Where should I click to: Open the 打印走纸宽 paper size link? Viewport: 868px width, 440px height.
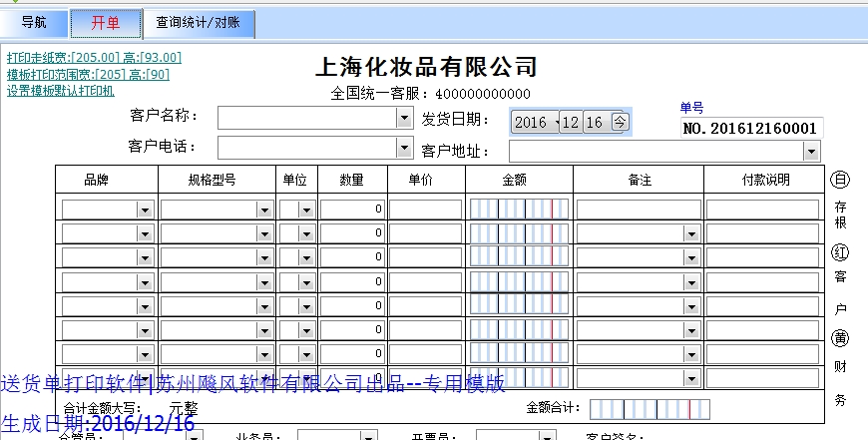click(94, 58)
